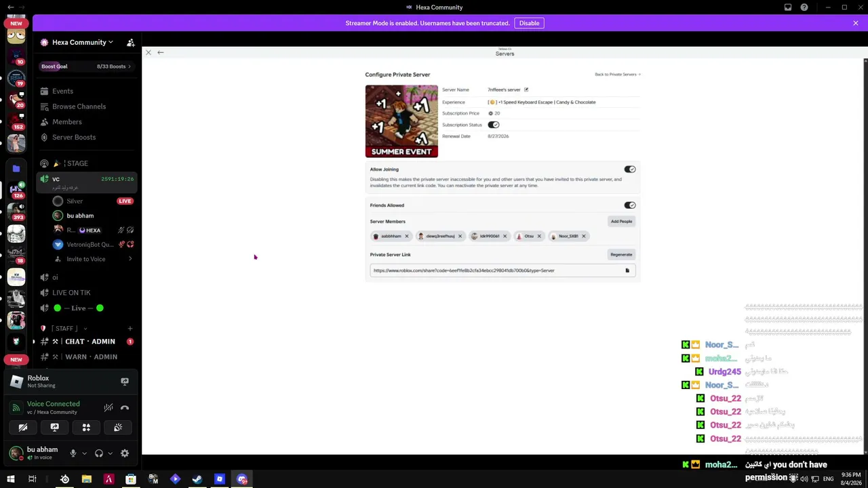Image resolution: width=868 pixels, height=488 pixels.
Task: Open microphone input options arrow
Action: coord(85,453)
